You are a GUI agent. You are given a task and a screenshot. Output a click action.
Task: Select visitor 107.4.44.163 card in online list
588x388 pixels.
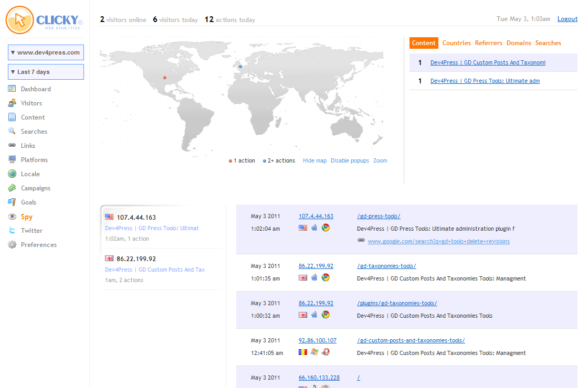tap(162, 228)
